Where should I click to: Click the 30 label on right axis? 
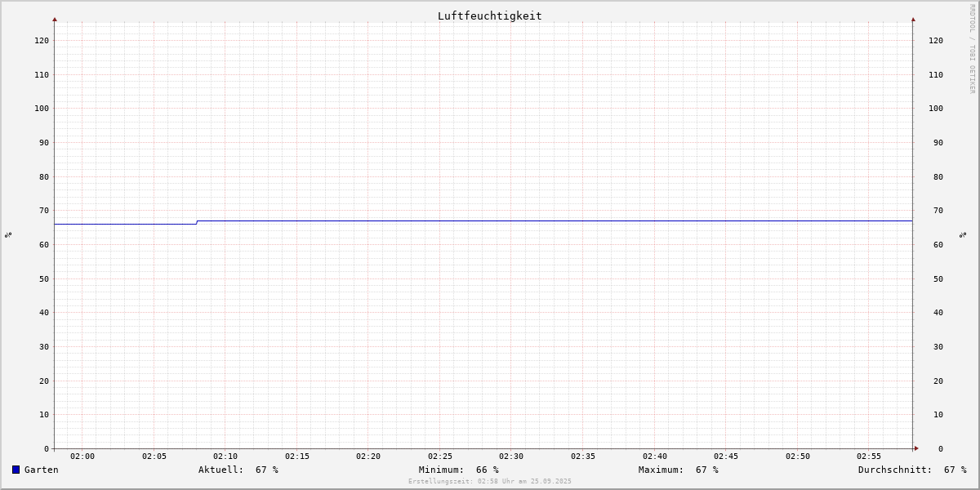pos(938,346)
